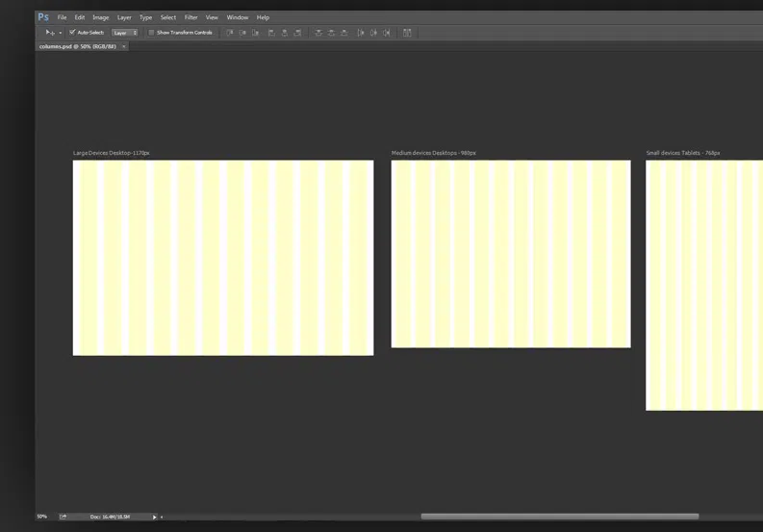Viewport: 763px width, 532px height.
Task: Click the Auto-Align Layers icon
Action: [407, 33]
